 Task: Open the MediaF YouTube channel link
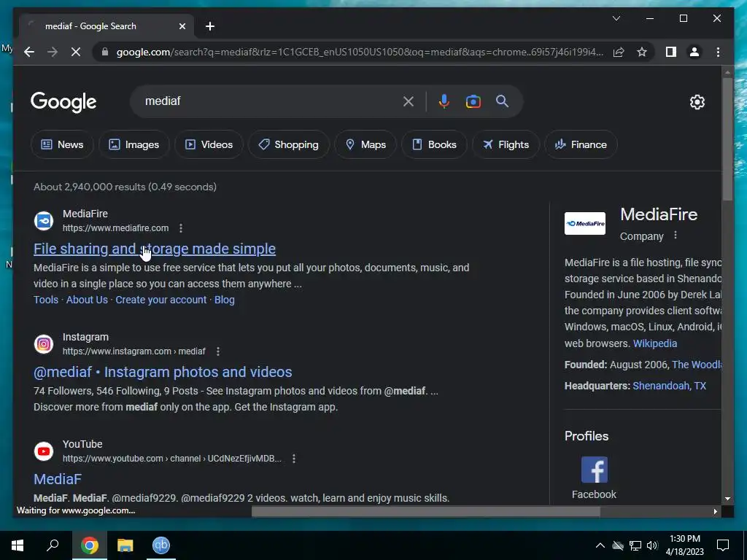58,479
